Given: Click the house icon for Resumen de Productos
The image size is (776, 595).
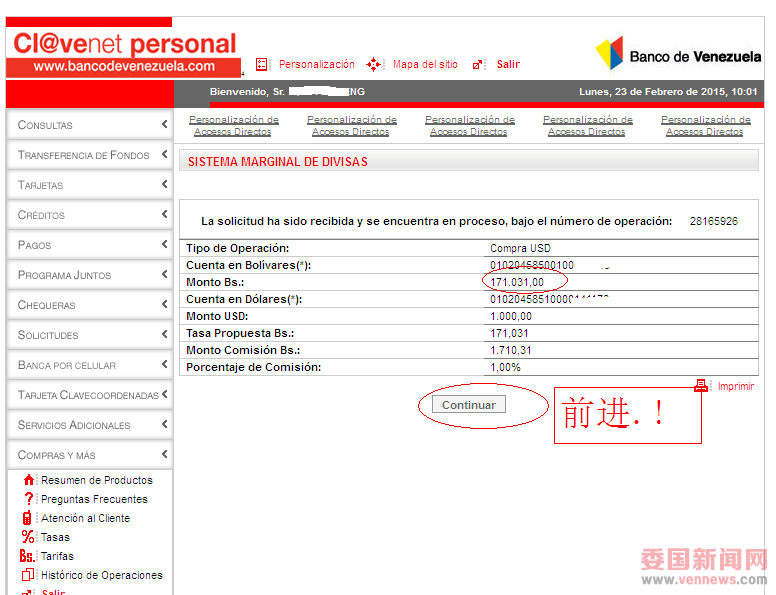Looking at the screenshot, I should (29, 480).
